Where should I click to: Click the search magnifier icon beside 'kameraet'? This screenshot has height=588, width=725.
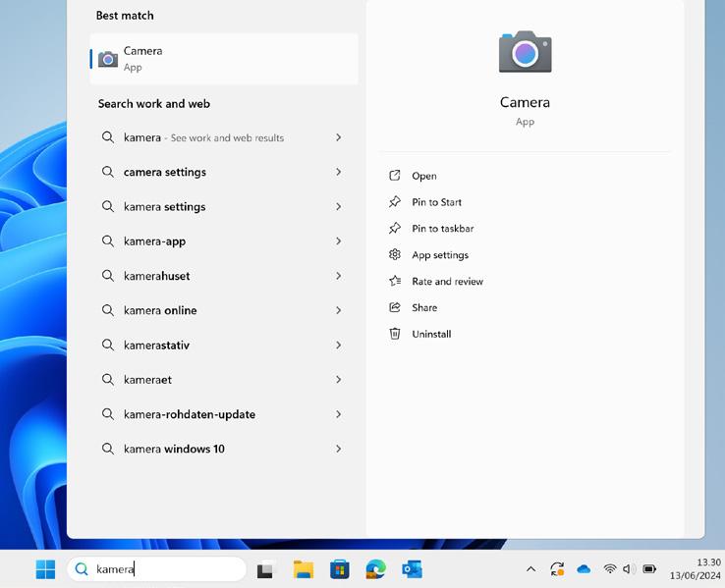[x=108, y=380]
